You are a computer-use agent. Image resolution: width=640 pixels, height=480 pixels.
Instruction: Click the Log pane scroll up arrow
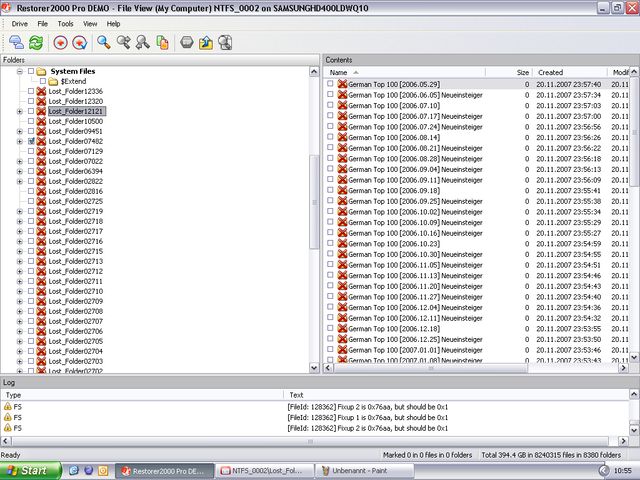(634, 394)
